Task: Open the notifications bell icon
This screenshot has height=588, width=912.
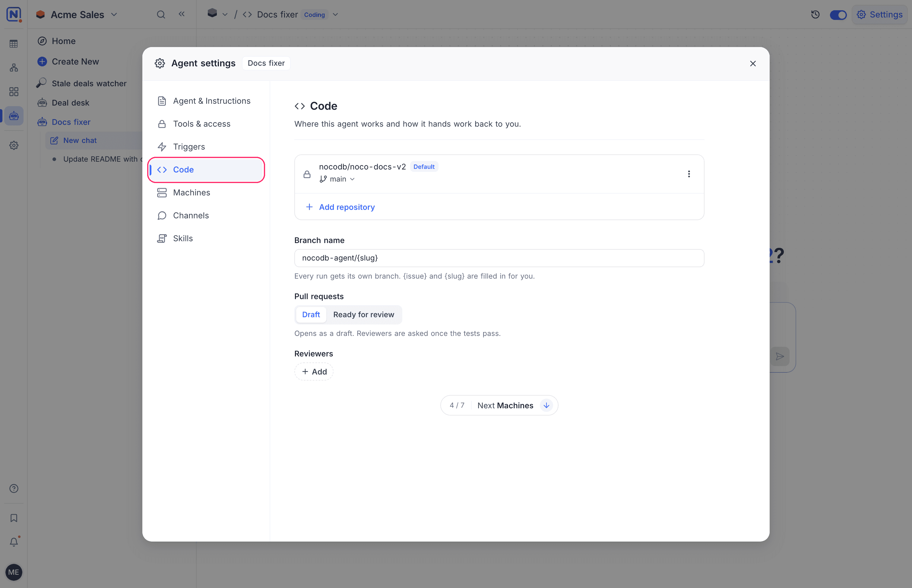Action: coord(14,542)
